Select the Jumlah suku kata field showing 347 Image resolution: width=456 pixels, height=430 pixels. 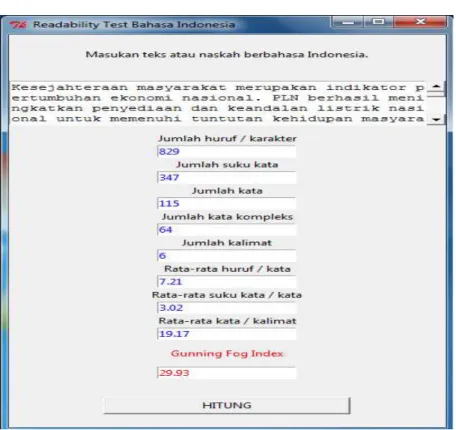[x=226, y=177]
